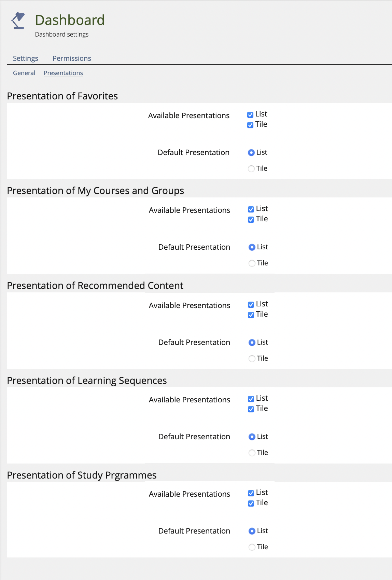The height and width of the screenshot is (580, 392).
Task: Set Favorites default presentation to Tile
Action: click(251, 169)
